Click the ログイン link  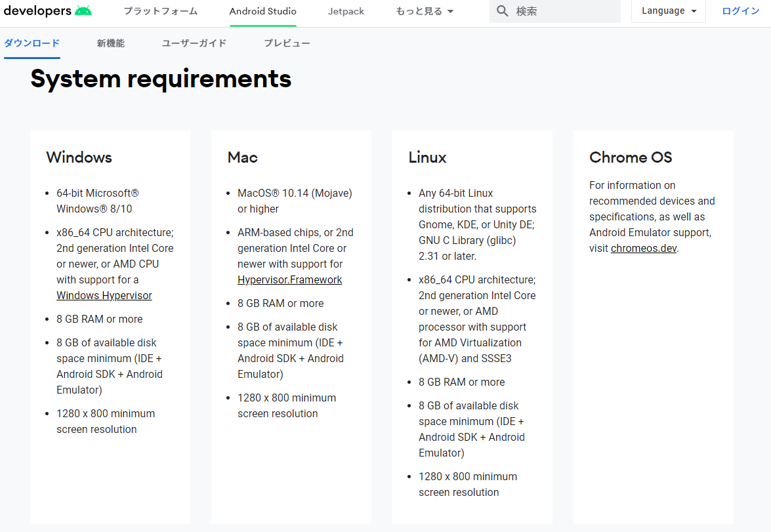741,10
